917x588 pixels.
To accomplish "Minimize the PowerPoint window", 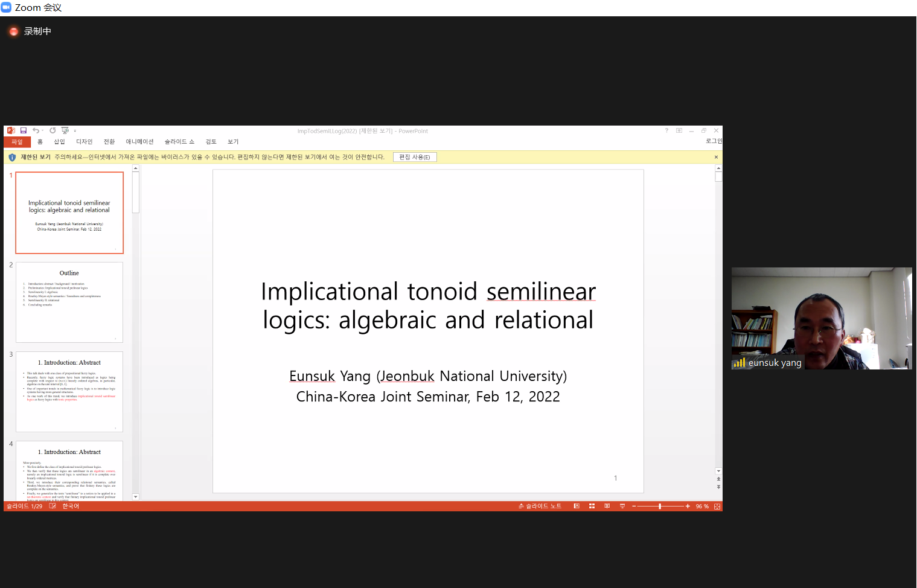I will [692, 130].
